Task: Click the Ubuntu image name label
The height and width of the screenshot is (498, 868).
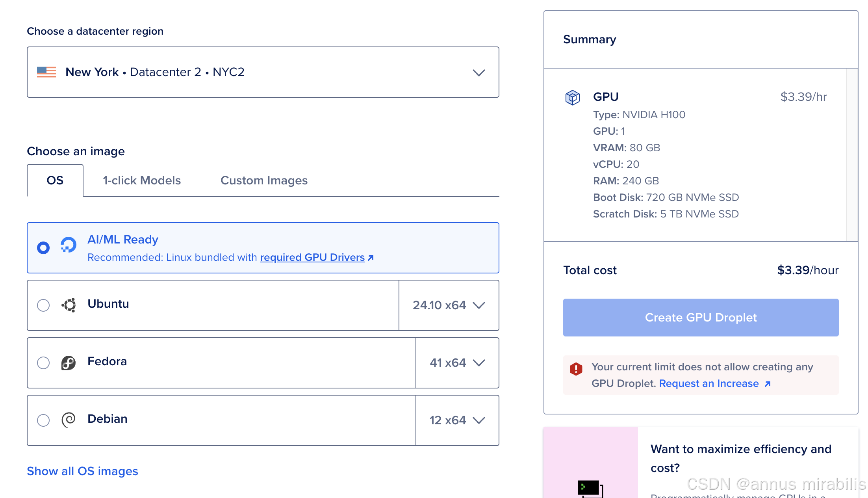Action: (x=108, y=304)
